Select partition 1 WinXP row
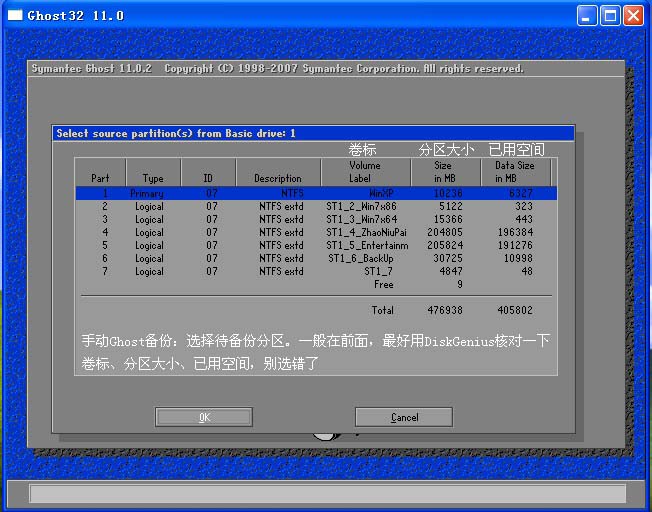The width and height of the screenshot is (652, 512). click(x=316, y=193)
